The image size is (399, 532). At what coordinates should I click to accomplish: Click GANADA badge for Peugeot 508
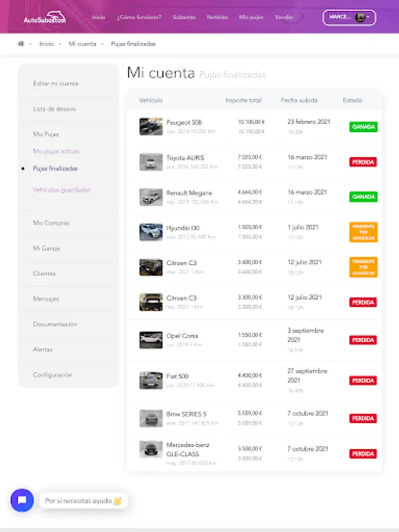coord(364,127)
